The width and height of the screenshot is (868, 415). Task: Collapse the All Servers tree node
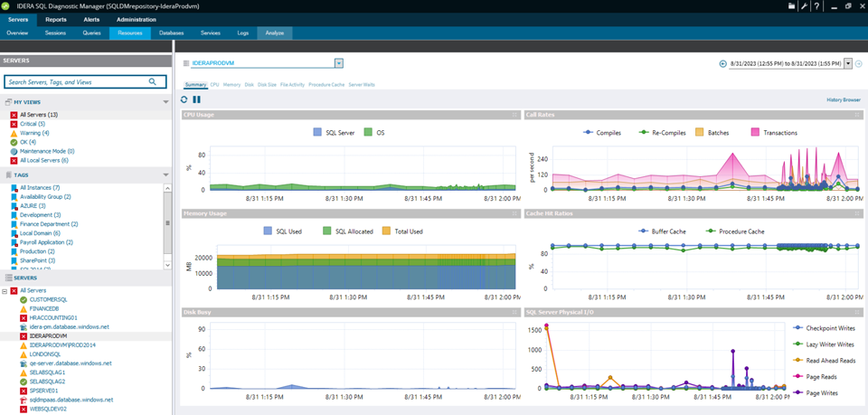(x=6, y=290)
